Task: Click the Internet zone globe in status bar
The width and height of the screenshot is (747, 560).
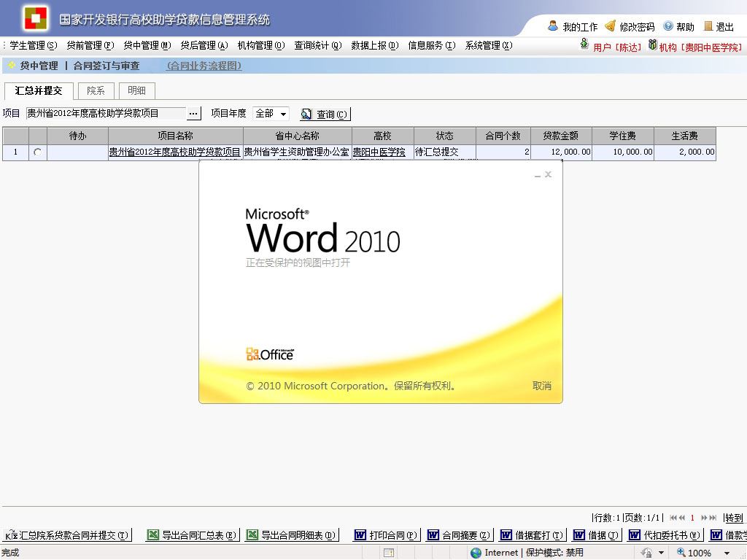Action: (x=476, y=553)
